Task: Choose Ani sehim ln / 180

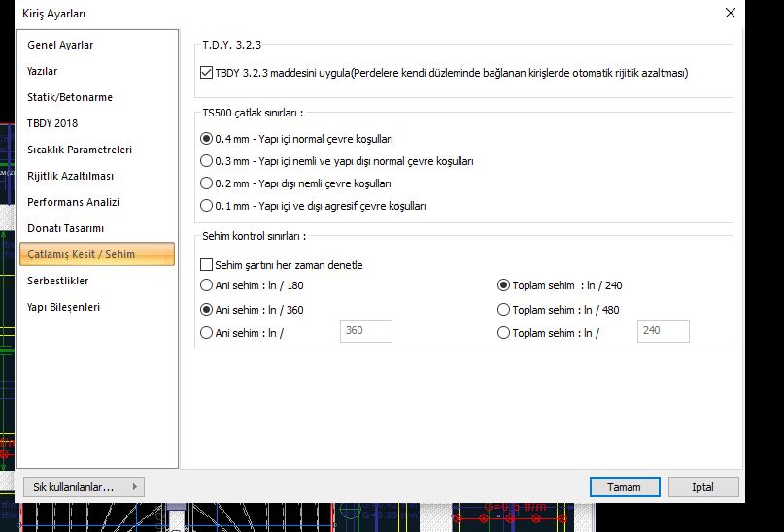Action: [206, 285]
